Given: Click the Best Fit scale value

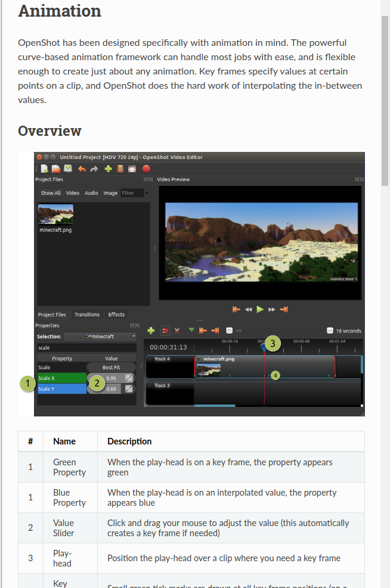Looking at the screenshot, I should click(x=111, y=368).
